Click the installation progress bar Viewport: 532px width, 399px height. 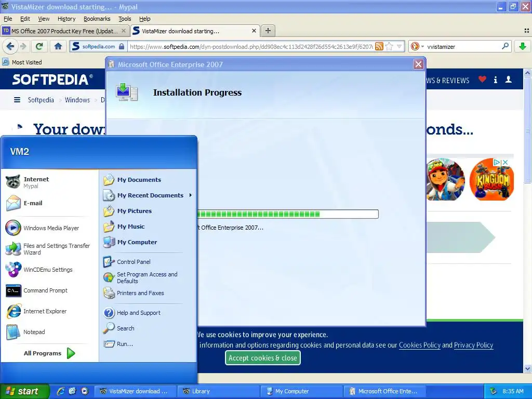pos(288,214)
